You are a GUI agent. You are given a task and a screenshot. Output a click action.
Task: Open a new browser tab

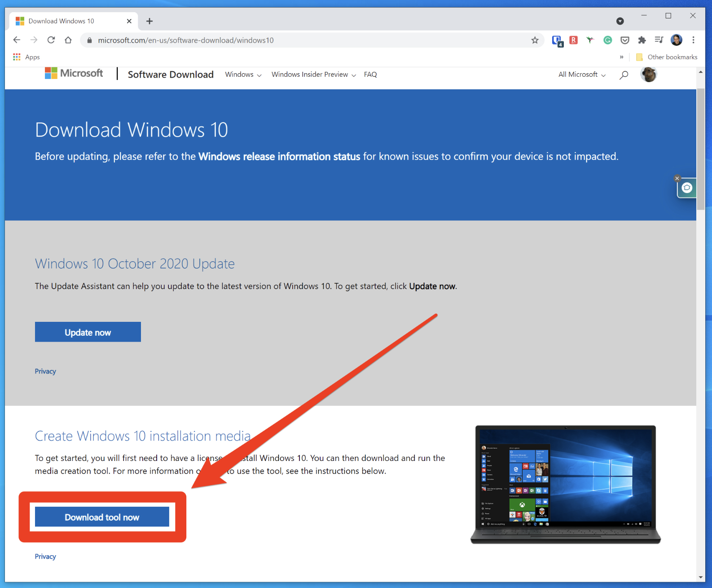(x=149, y=21)
